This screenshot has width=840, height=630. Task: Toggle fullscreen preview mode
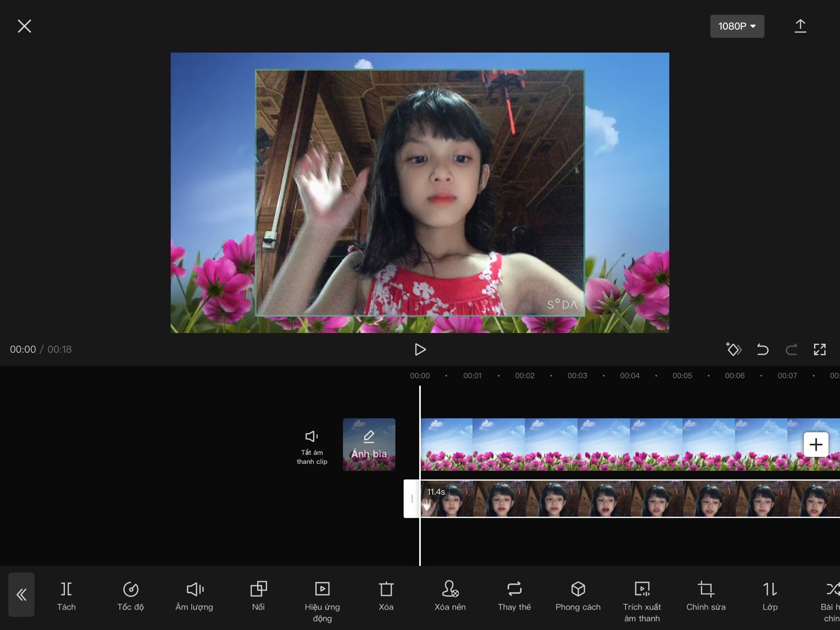pos(820,349)
